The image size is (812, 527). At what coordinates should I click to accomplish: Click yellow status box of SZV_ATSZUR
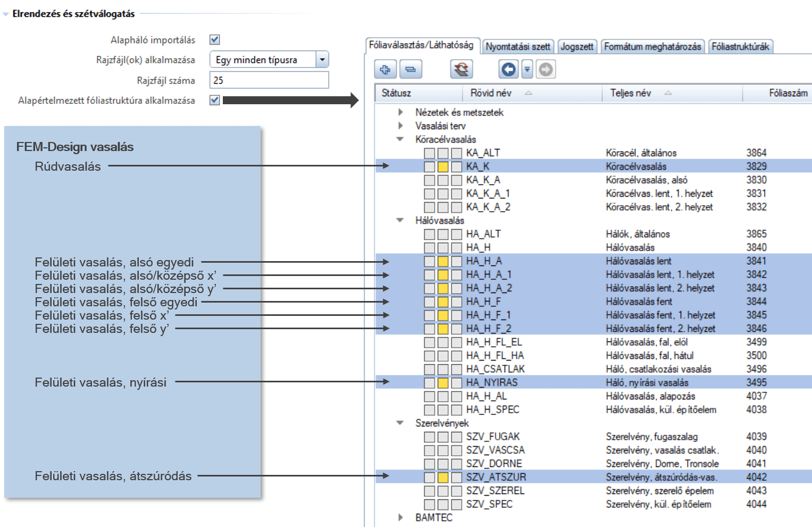click(x=443, y=477)
